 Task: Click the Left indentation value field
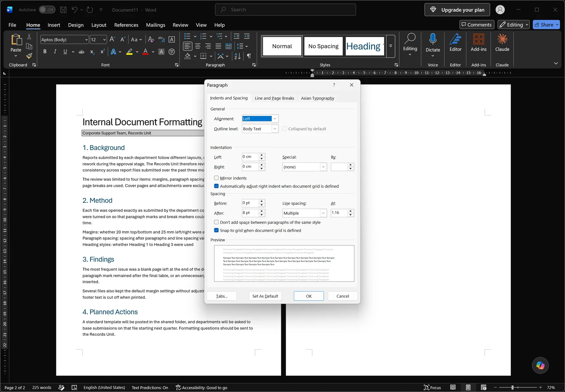(250, 156)
